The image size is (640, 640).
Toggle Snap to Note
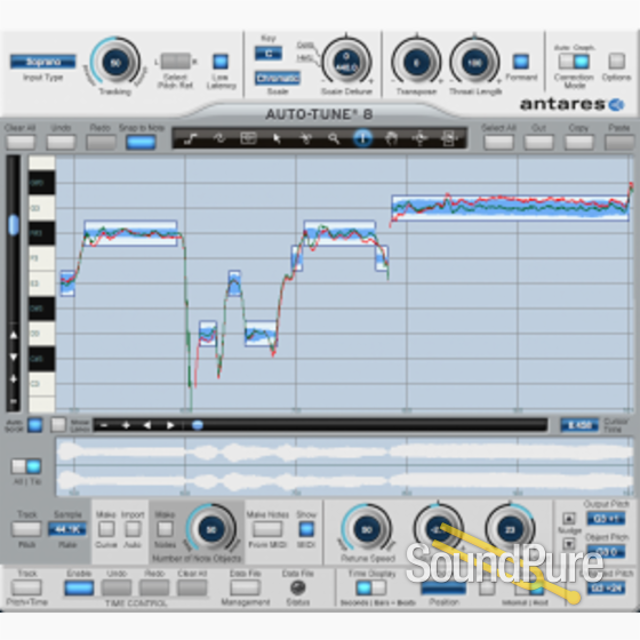(x=141, y=142)
